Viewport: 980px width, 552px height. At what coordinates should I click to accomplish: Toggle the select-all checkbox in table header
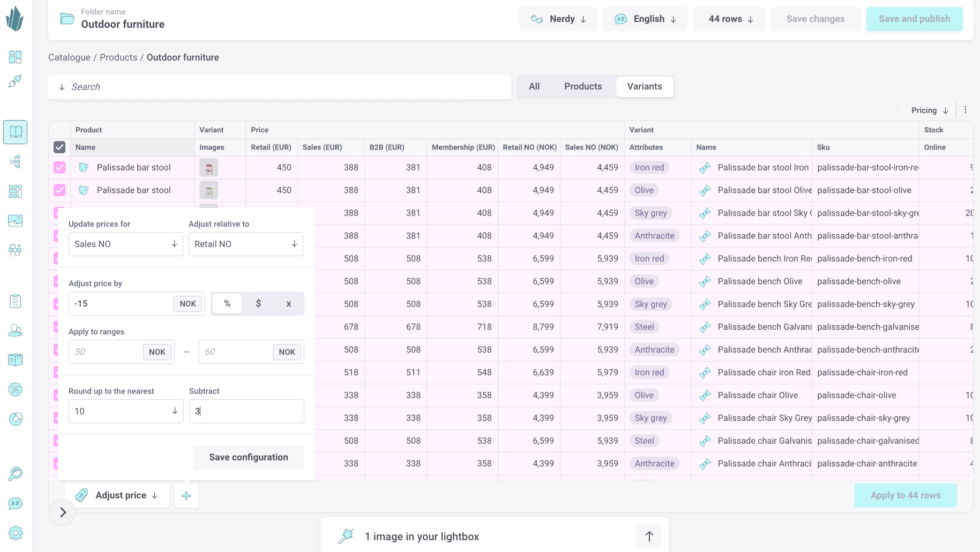point(59,147)
